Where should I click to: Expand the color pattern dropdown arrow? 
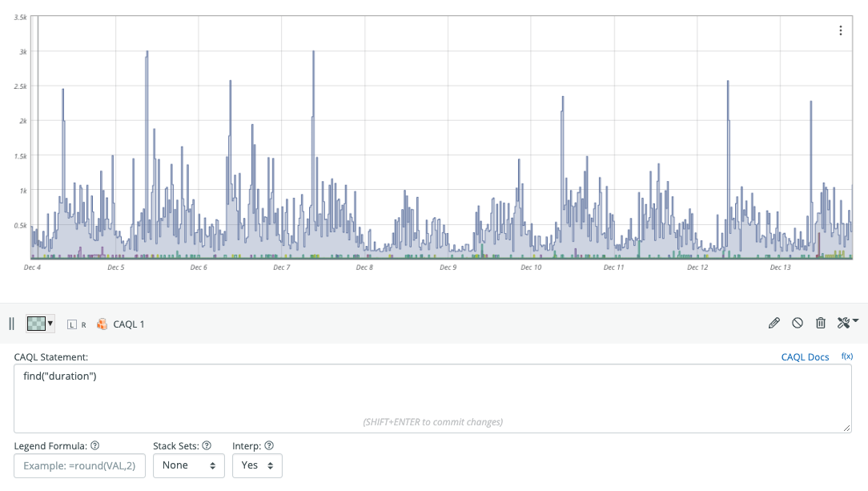(50, 324)
